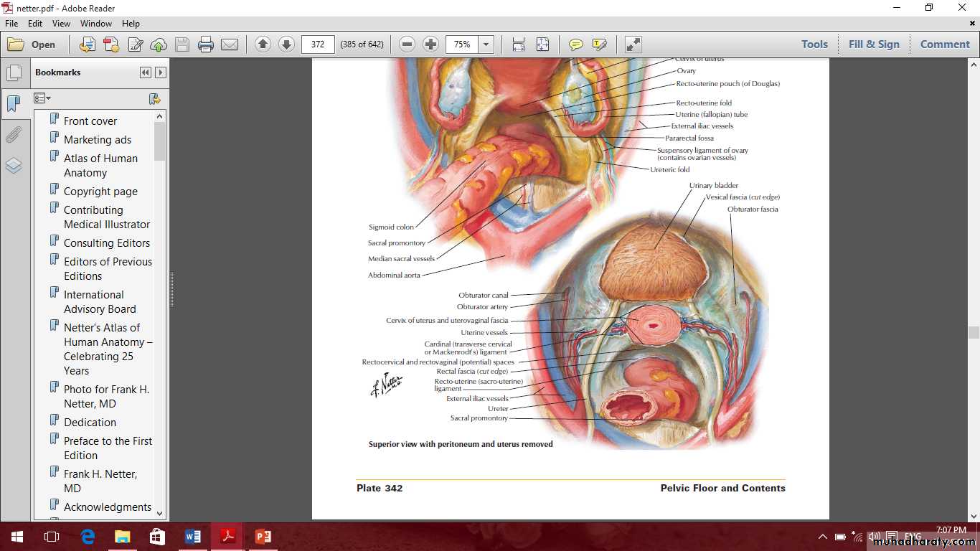Open the zoom level dropdown arrow

[x=486, y=44]
